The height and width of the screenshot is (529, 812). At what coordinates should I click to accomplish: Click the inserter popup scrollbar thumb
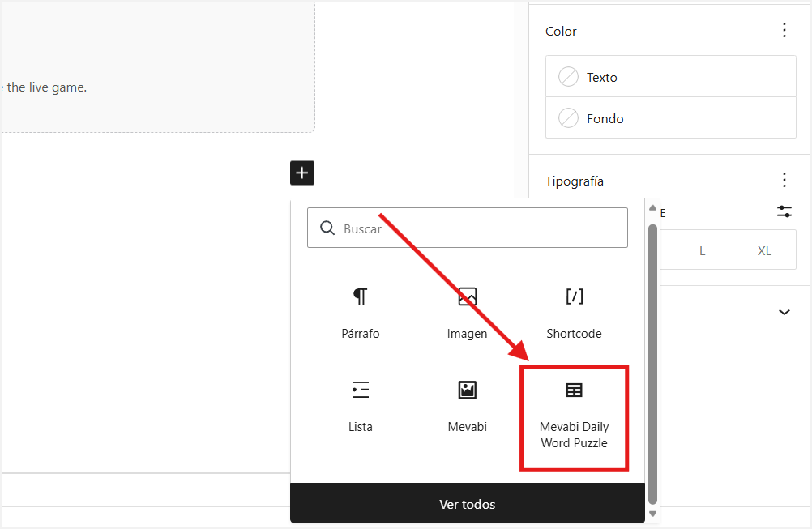[652, 365]
